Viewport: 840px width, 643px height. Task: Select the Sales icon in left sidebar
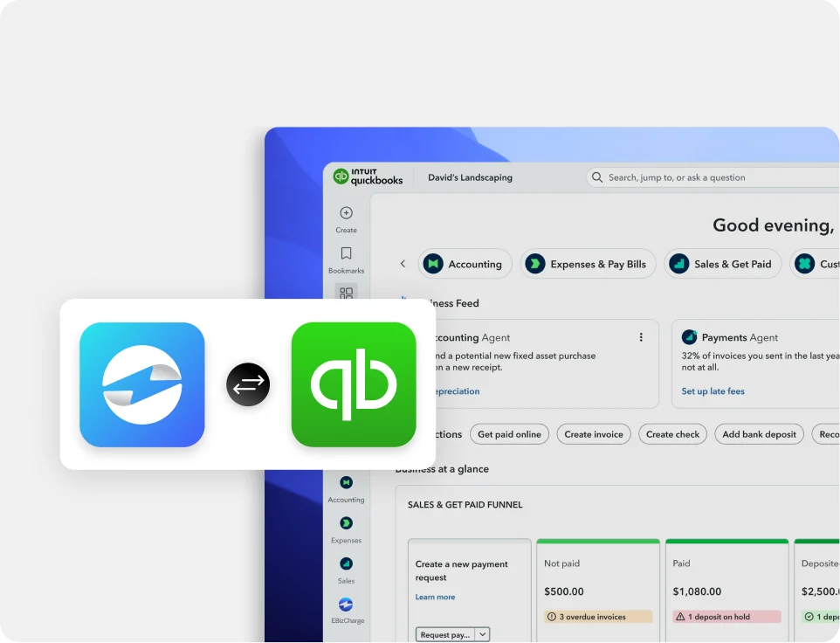coord(346,563)
